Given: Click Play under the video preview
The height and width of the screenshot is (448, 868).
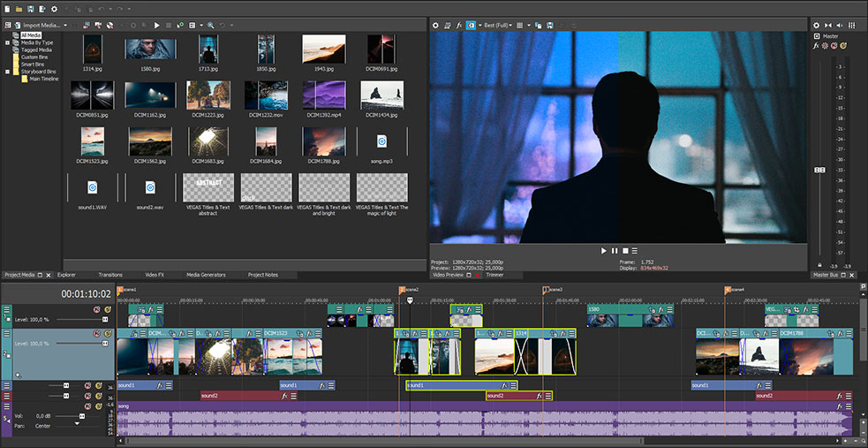Looking at the screenshot, I should 604,251.
